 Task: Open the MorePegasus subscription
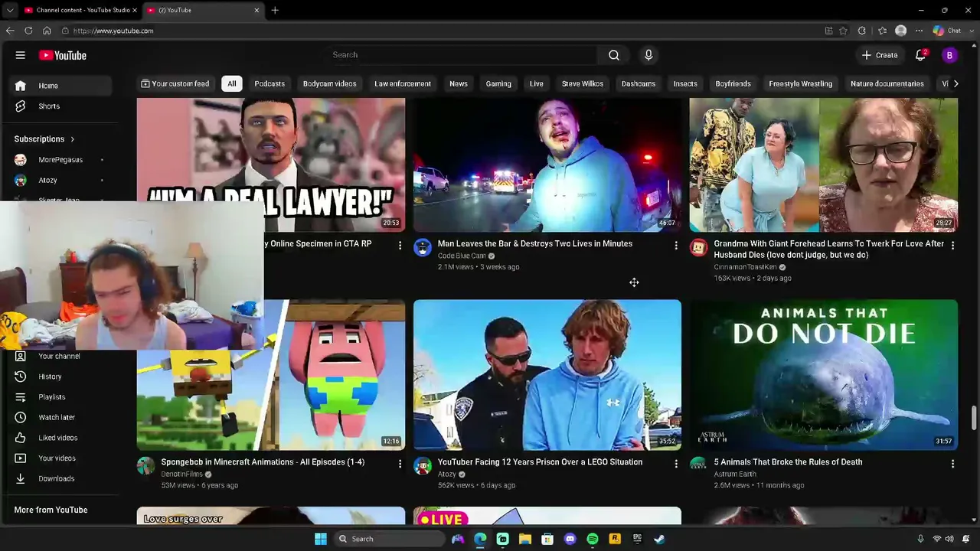tap(61, 160)
